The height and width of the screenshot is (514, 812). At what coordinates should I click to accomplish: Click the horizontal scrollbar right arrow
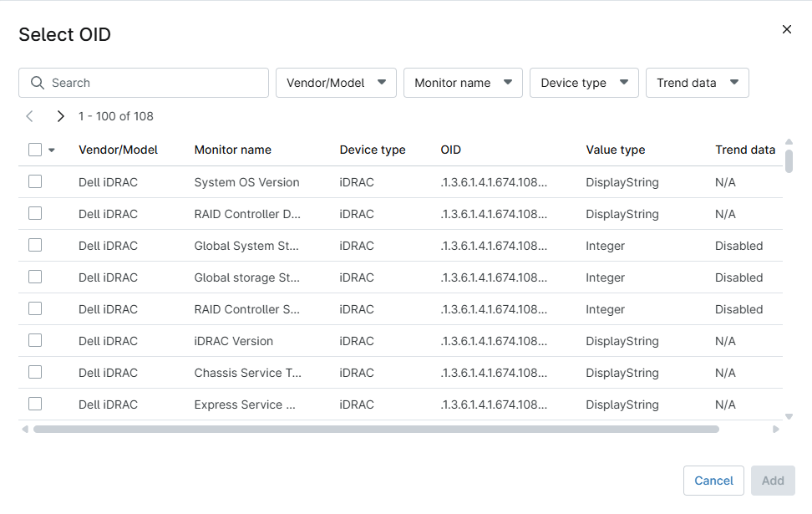775,429
